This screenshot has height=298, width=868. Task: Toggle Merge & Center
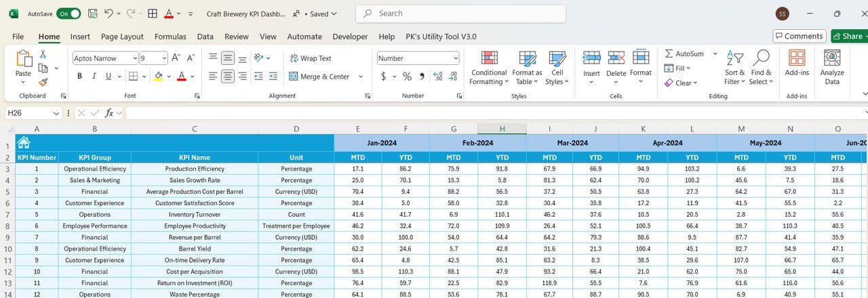click(x=319, y=77)
